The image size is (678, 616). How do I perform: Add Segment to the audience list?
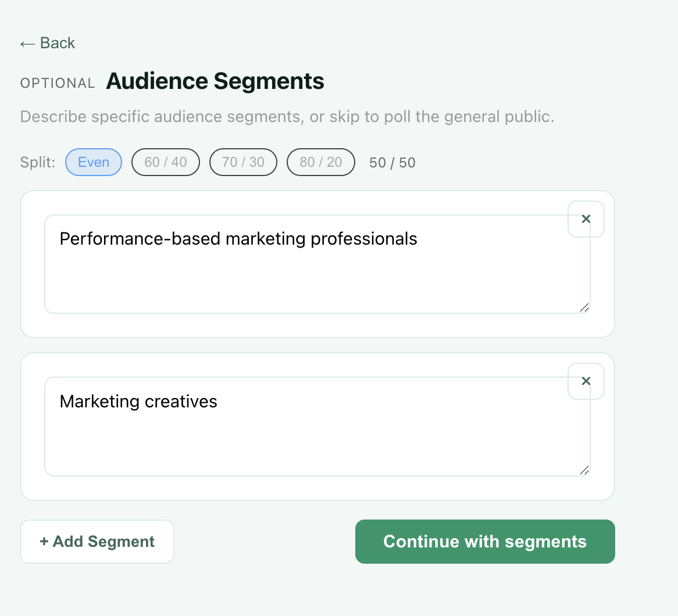[x=97, y=542]
